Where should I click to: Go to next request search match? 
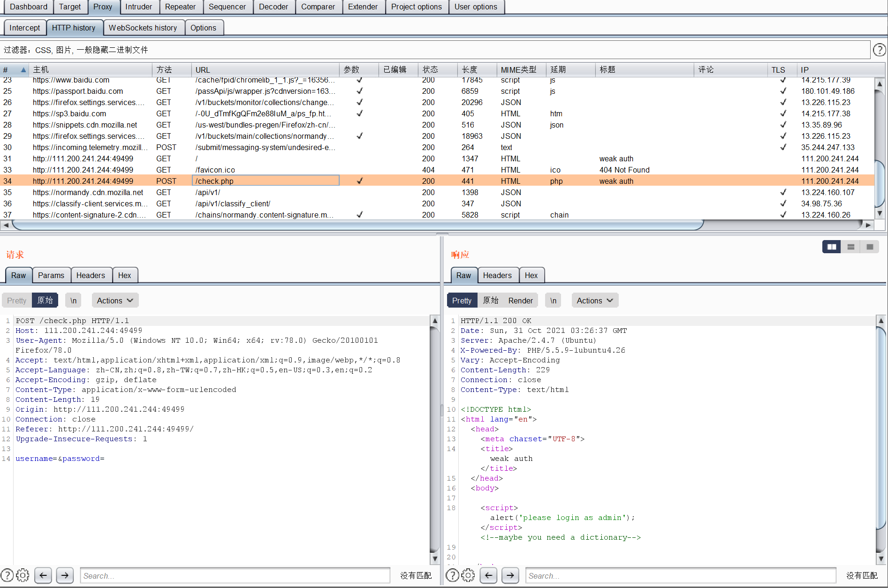click(x=65, y=575)
